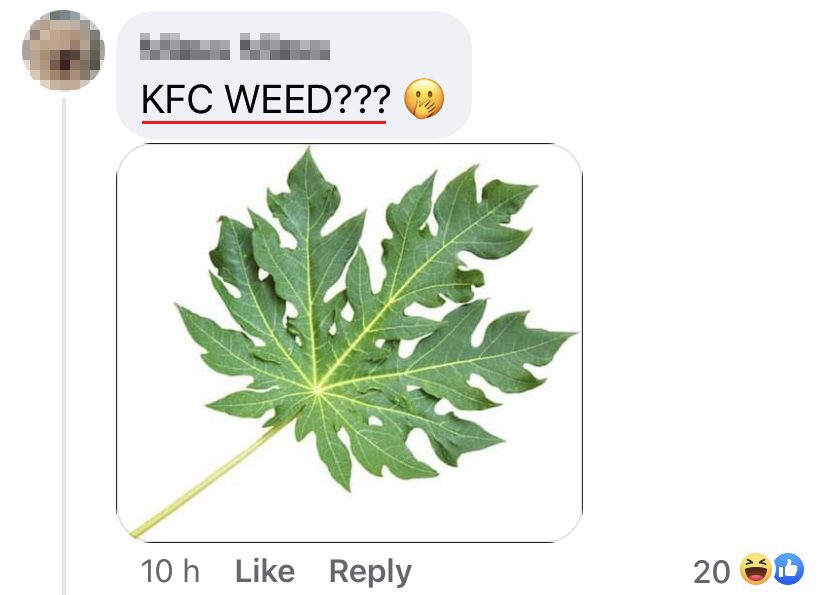
Task: Click the blue thumbs-up reaction icon
Action: 789,569
